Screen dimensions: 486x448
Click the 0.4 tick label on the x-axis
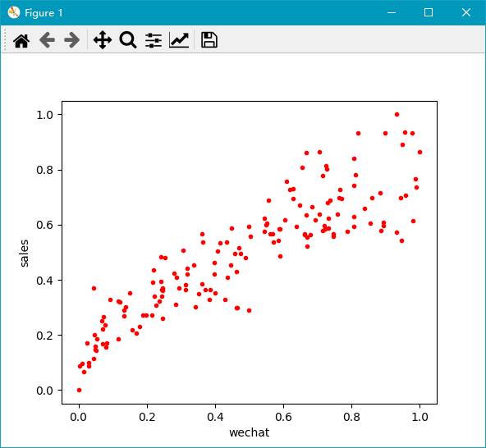215,417
